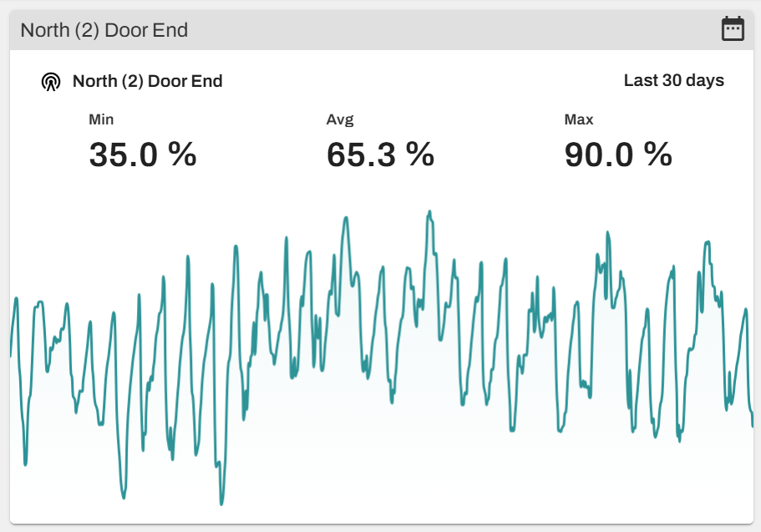
Task: Click the lowest trough of the chart
Action: [221, 504]
